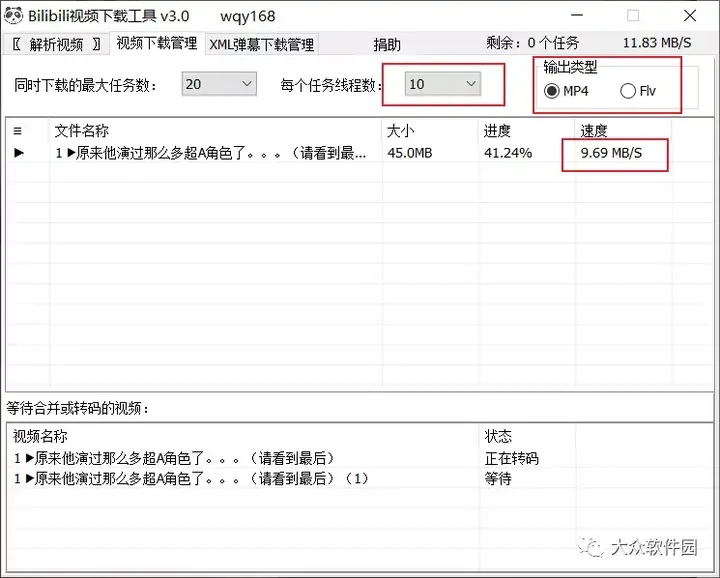Viewport: 720px width, 578px height.
Task: Minimize the Bilibili download tool window
Action: (x=577, y=16)
